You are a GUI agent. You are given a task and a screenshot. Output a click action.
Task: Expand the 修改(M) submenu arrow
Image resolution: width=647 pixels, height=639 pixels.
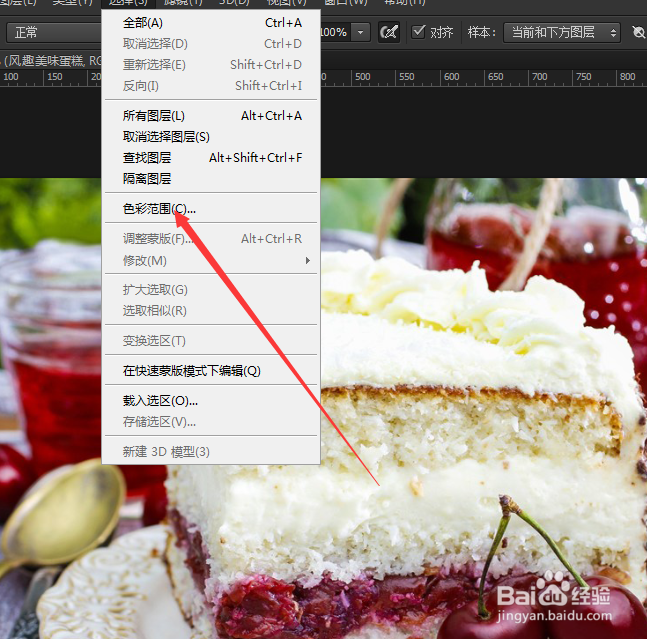[x=307, y=260]
